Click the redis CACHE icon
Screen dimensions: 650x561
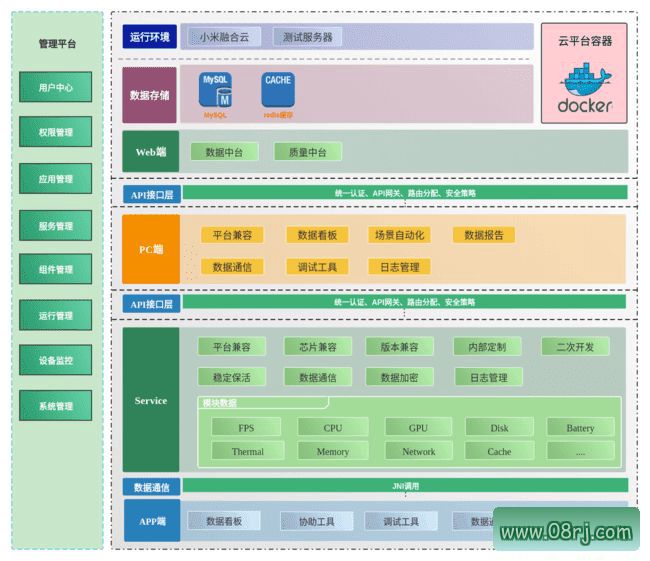tap(278, 91)
